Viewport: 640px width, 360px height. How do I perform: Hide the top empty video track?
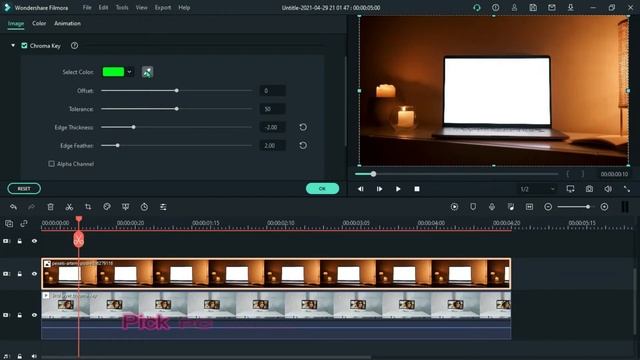34,241
